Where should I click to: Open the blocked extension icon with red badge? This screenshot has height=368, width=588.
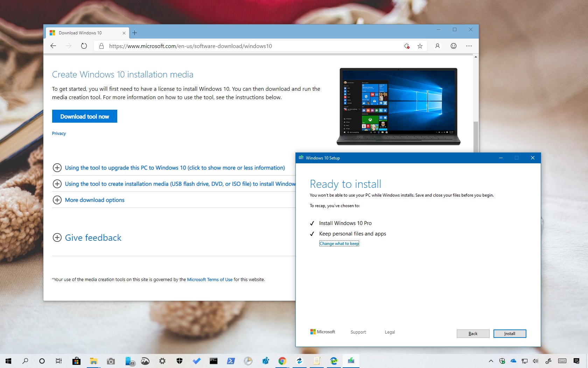pyautogui.click(x=406, y=46)
